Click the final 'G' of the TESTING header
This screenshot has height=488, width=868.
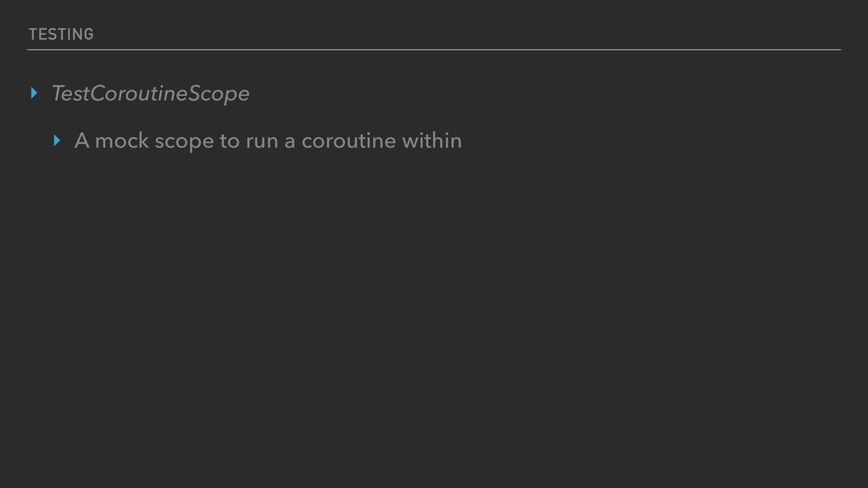click(x=89, y=34)
